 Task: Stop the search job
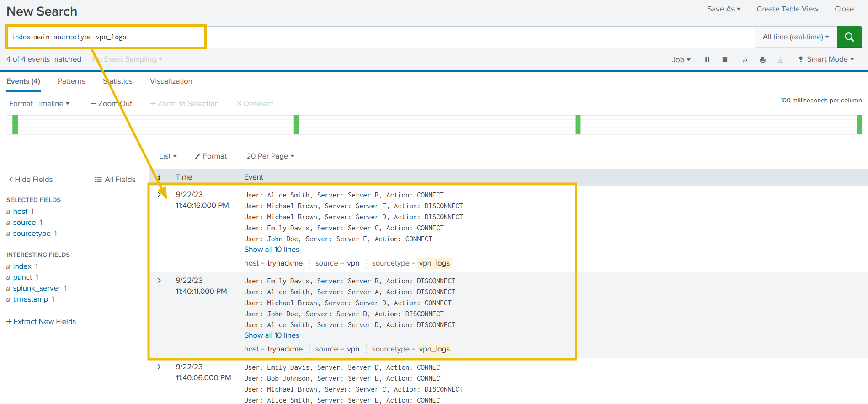point(725,60)
